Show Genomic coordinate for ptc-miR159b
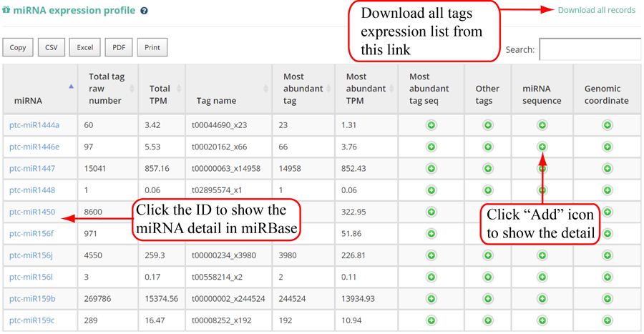The image size is (644, 334). (x=607, y=298)
